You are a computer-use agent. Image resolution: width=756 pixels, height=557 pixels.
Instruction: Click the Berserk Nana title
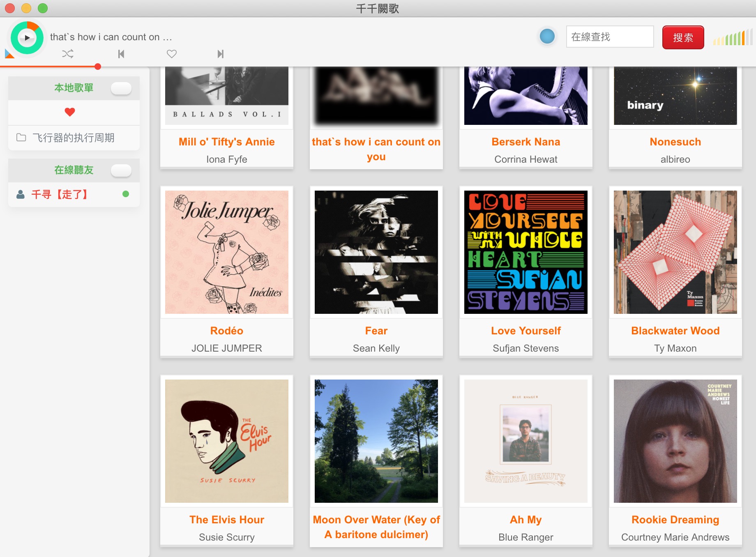526,142
